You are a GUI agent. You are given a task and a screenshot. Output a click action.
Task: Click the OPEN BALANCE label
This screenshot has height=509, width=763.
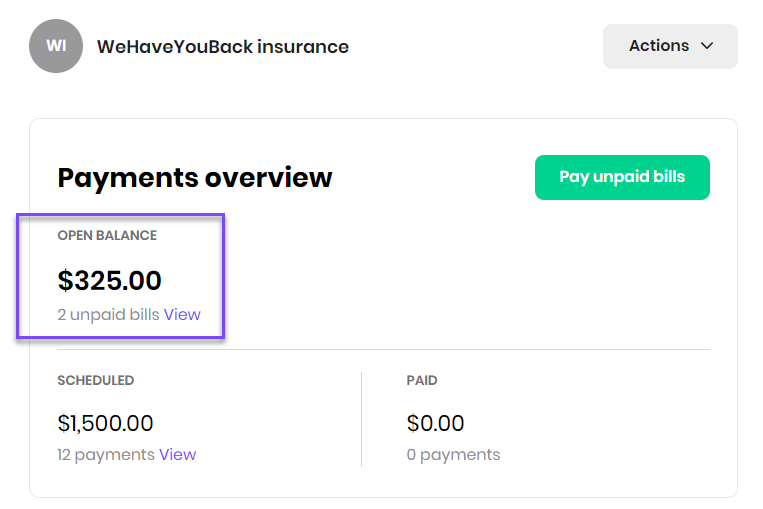tap(107, 236)
